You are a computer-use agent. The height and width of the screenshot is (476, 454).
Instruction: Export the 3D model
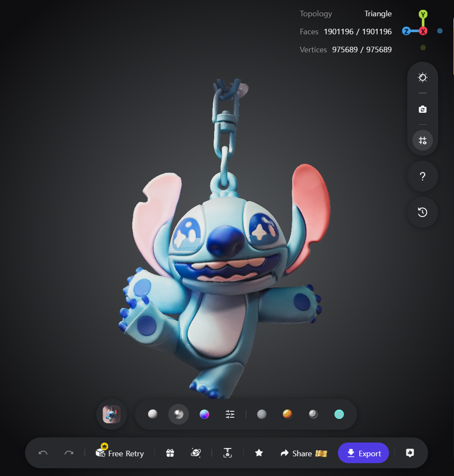point(363,453)
